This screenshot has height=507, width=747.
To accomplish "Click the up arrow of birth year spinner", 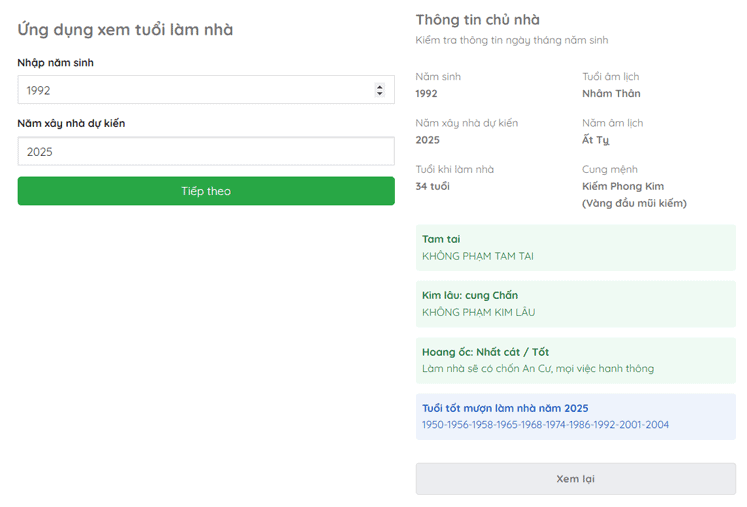I will 379,87.
